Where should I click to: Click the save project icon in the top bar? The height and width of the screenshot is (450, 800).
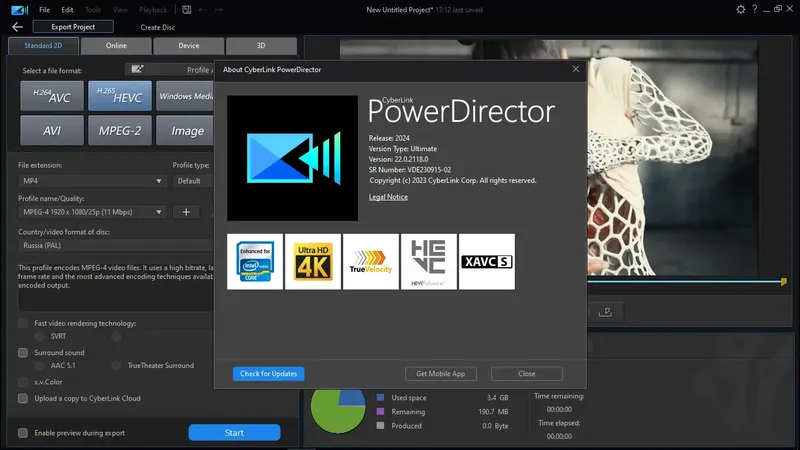point(187,10)
